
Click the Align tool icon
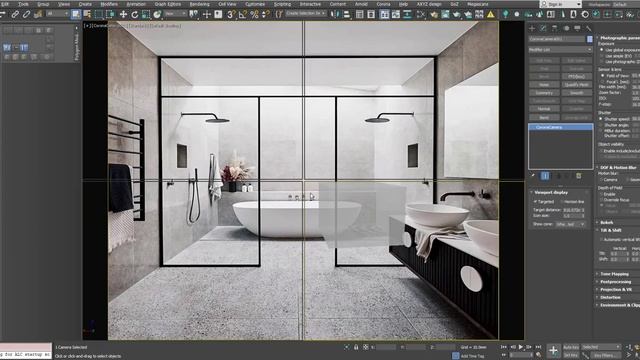click(347, 14)
